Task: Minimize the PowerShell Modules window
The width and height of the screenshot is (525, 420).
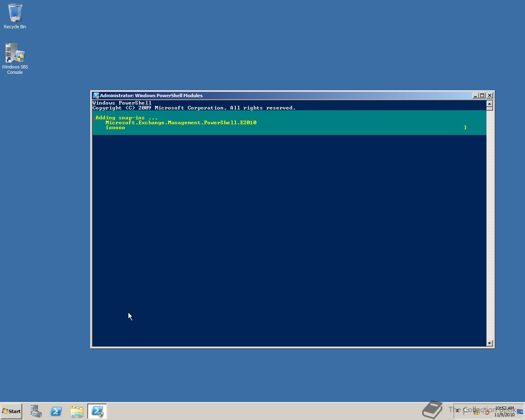Action: (x=475, y=96)
